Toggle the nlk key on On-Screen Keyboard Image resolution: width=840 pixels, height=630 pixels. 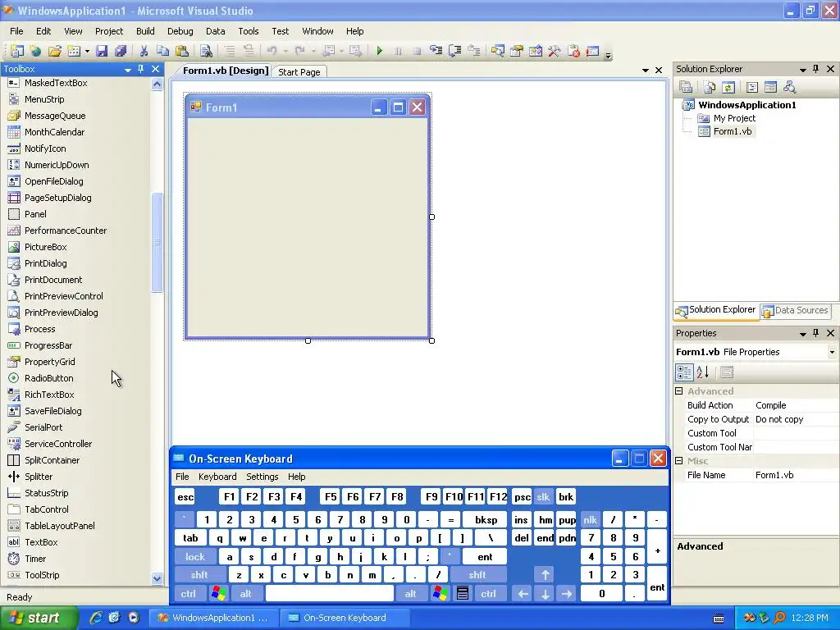pyautogui.click(x=590, y=520)
